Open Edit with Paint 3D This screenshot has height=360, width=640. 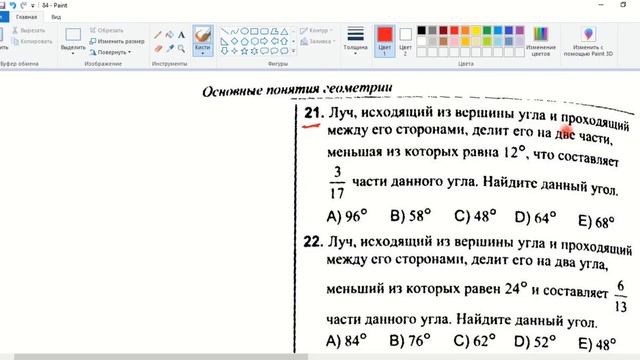(x=588, y=42)
